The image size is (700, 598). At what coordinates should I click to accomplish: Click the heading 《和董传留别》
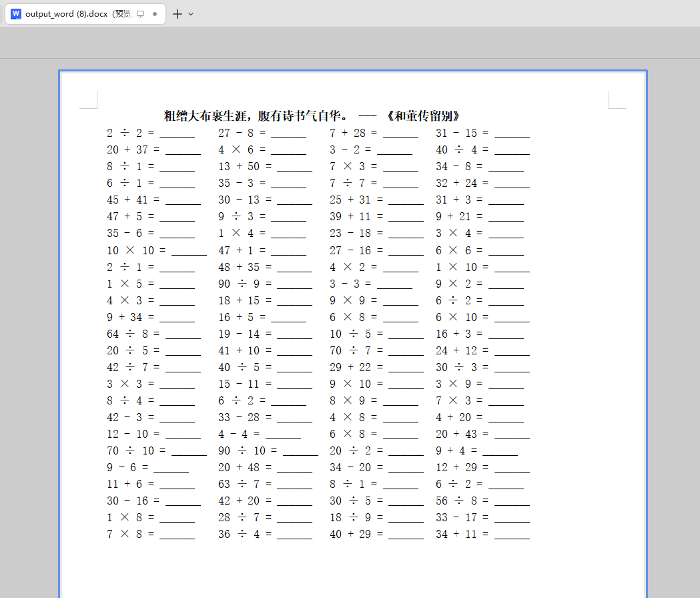(x=422, y=116)
